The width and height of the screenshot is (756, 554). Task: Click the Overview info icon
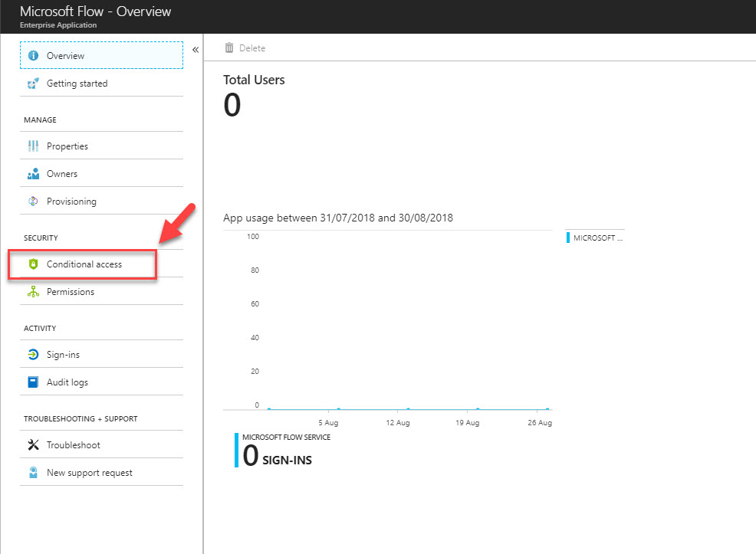tap(33, 55)
